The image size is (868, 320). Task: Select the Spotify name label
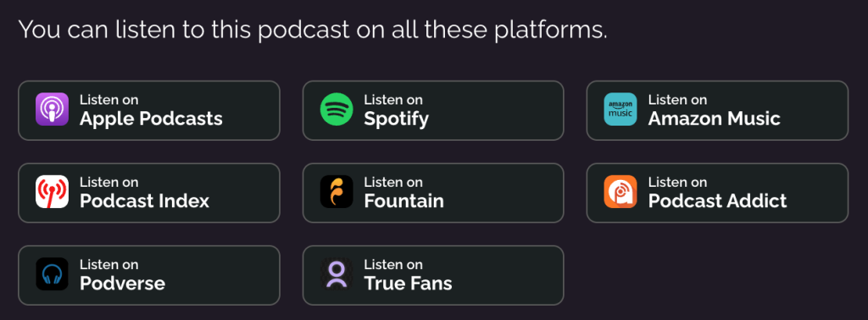(x=397, y=119)
